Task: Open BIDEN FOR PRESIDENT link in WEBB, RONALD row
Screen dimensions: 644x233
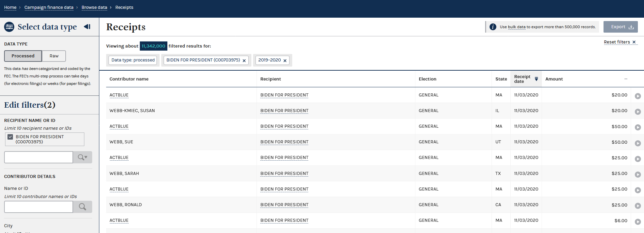Action: pyautogui.click(x=284, y=205)
